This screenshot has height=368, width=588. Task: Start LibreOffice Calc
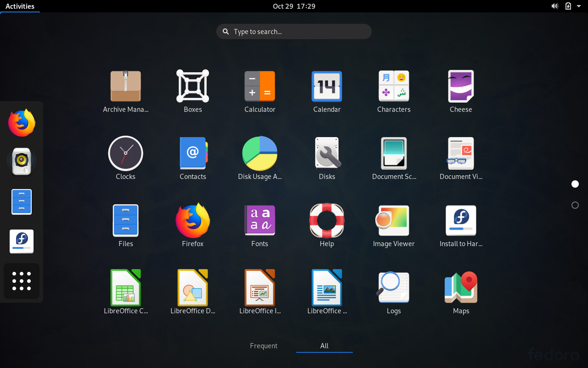(x=125, y=287)
